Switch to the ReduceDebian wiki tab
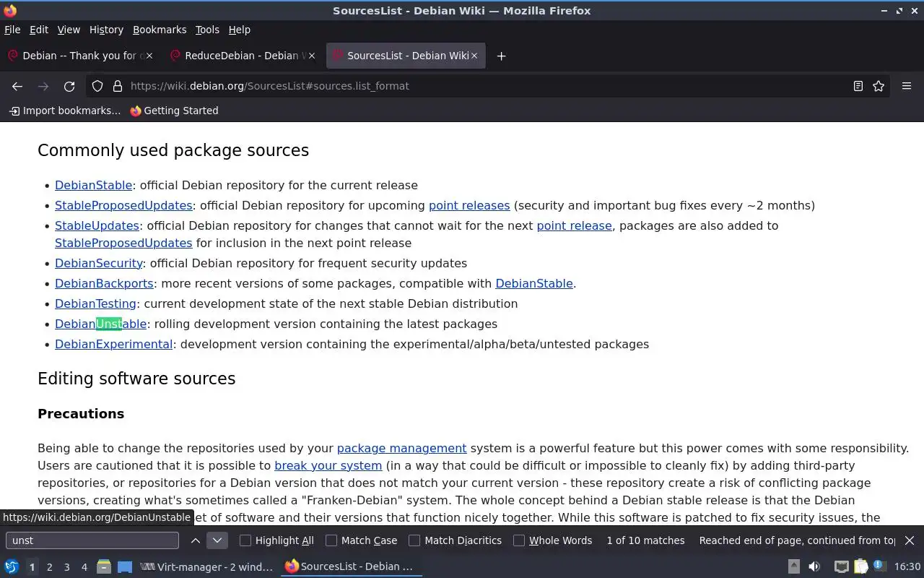Image resolution: width=924 pixels, height=578 pixels. click(242, 56)
